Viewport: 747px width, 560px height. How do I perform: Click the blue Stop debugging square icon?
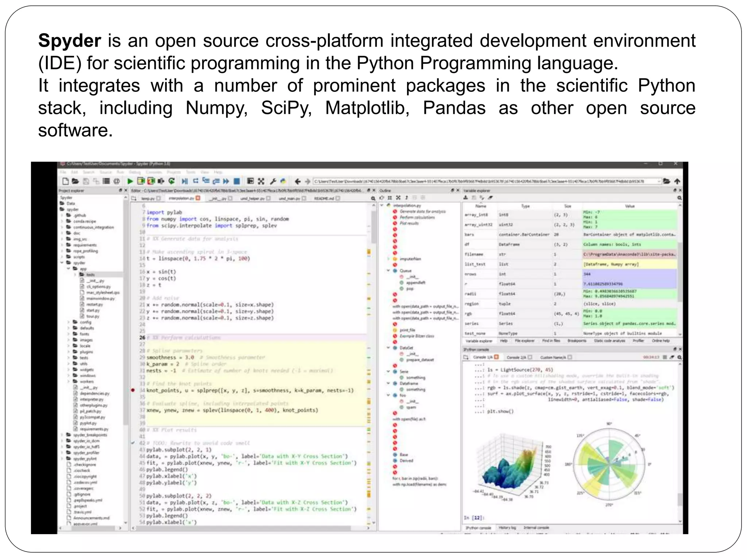point(237,181)
